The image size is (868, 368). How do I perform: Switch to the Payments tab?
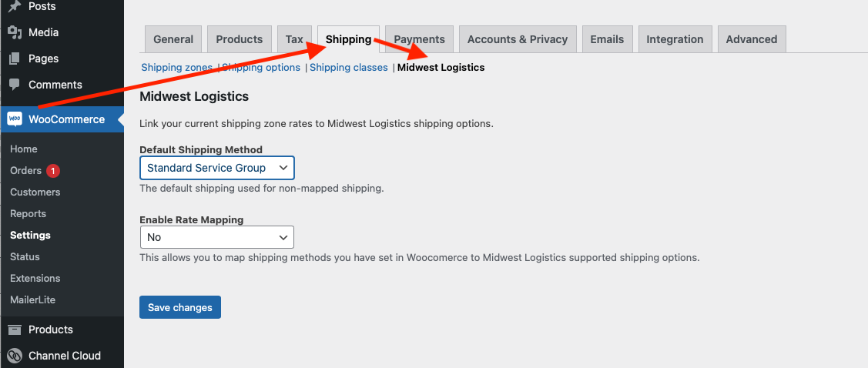pyautogui.click(x=419, y=39)
